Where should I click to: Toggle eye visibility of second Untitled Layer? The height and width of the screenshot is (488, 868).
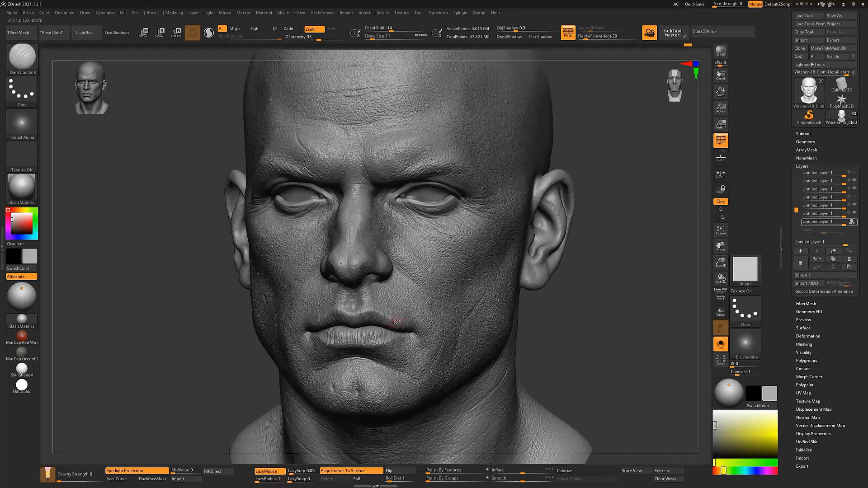point(854,180)
